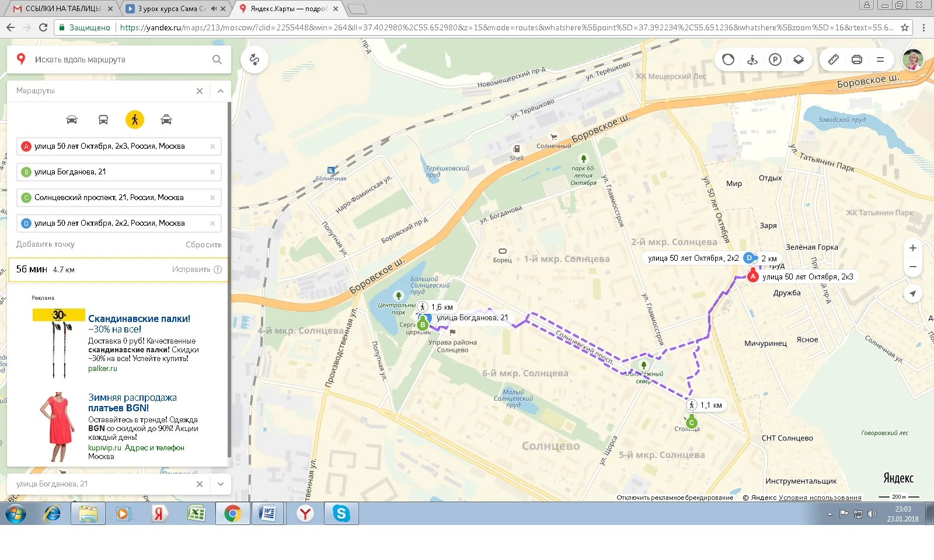The image size is (934, 560).
Task: Print the map using the printer icon
Action: pos(857,60)
